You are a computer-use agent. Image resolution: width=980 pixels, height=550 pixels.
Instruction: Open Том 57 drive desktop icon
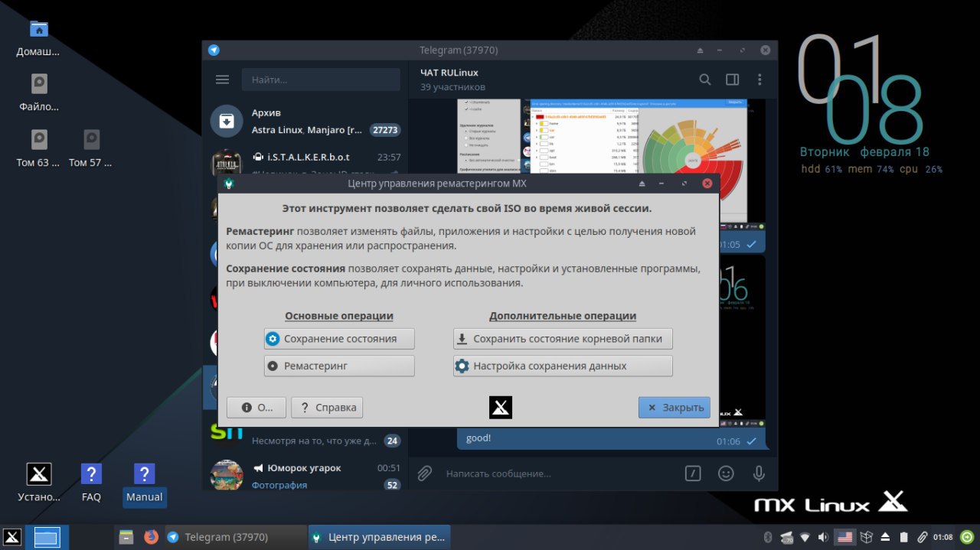[90, 148]
